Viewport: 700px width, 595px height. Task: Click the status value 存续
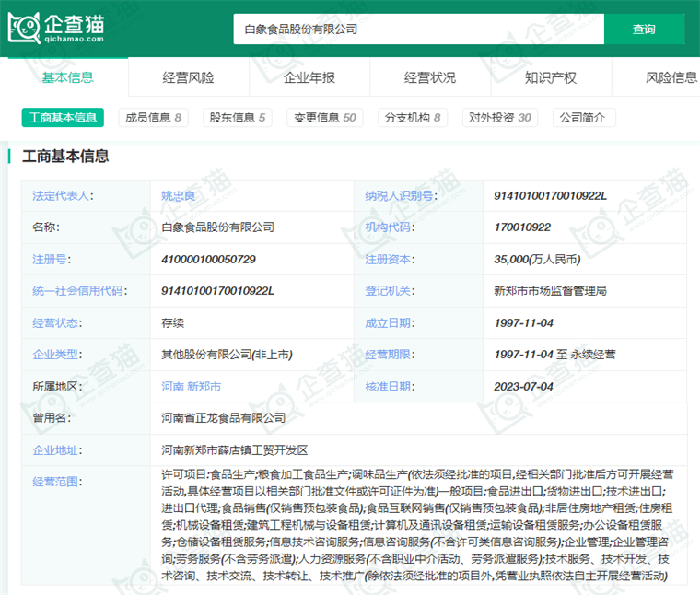click(x=173, y=322)
